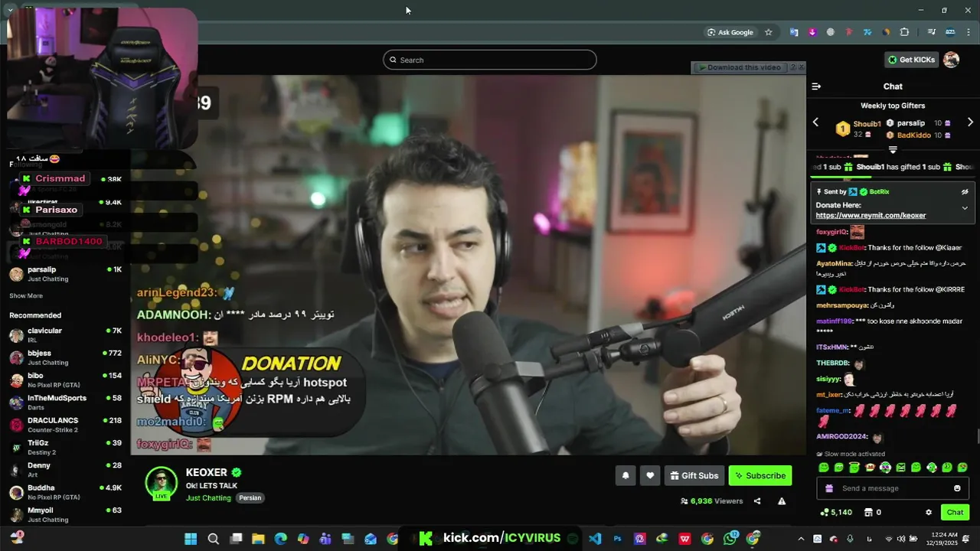Open the Google Translate extension
980x551 pixels.
(x=794, y=32)
